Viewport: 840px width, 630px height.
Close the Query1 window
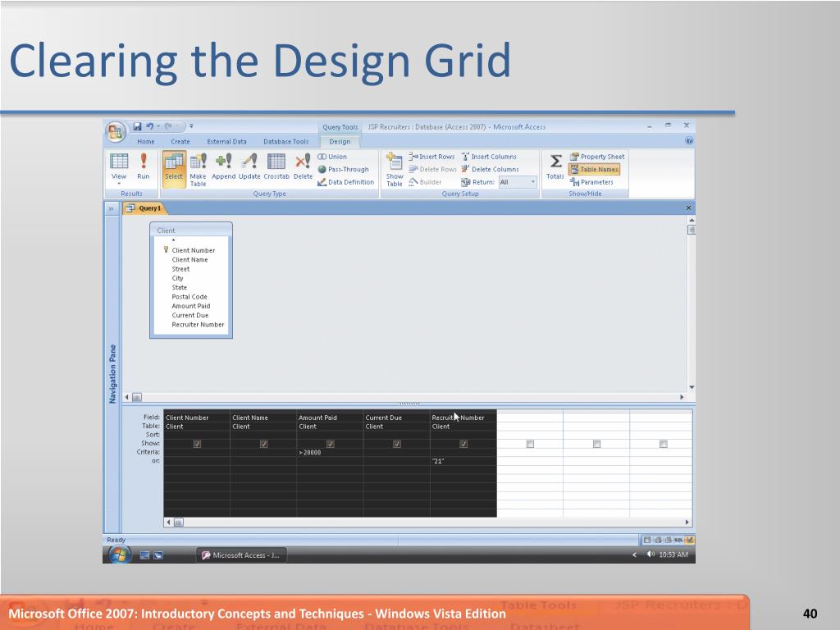point(688,208)
